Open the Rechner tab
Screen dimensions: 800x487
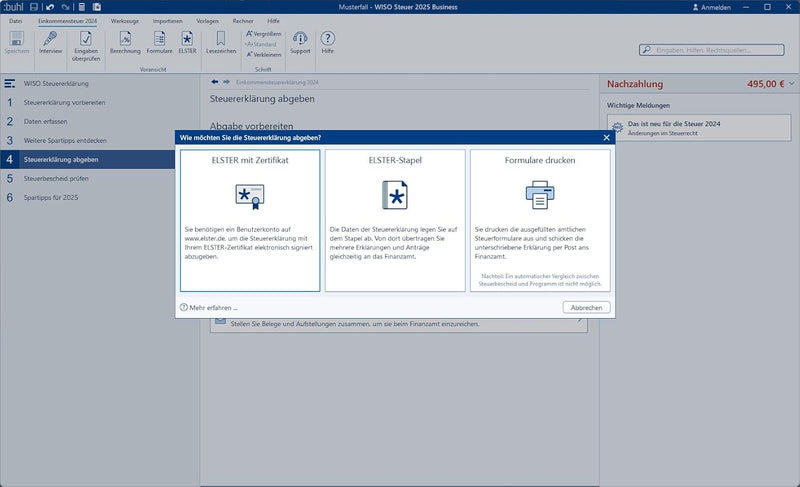coord(243,21)
